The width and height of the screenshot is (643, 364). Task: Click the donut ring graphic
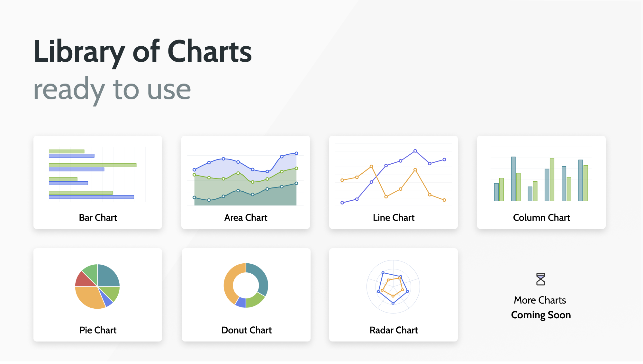(x=246, y=286)
